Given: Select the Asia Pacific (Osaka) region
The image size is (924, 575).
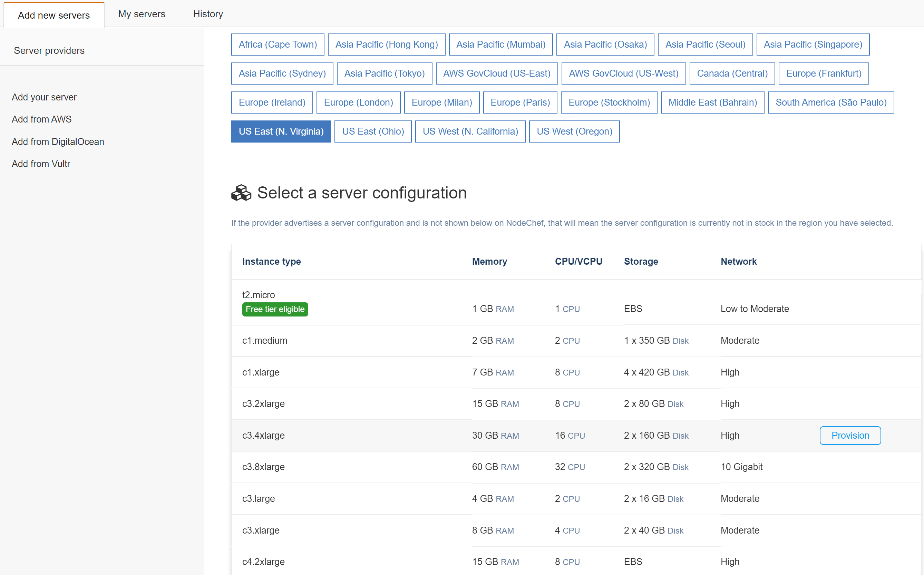Looking at the screenshot, I should pos(605,45).
